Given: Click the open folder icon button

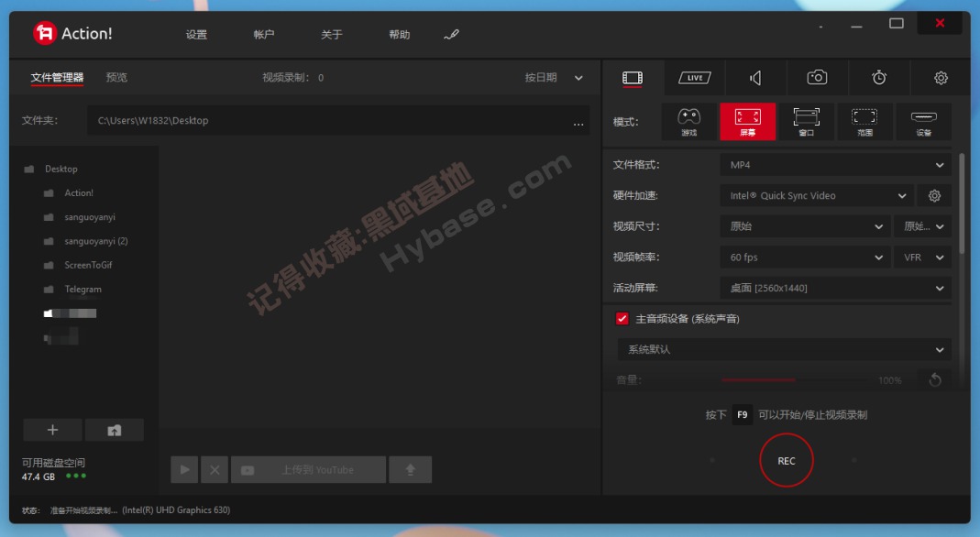Looking at the screenshot, I should [115, 430].
